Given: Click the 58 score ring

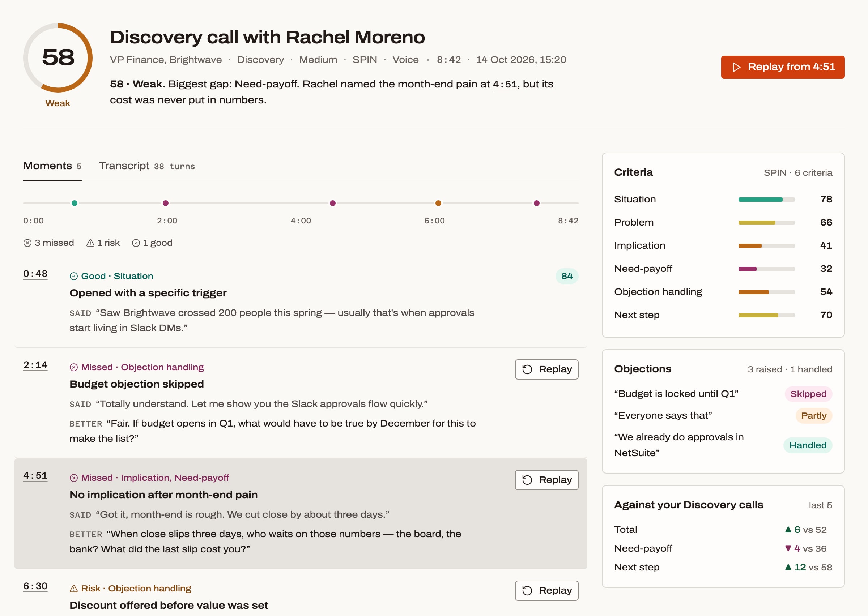Looking at the screenshot, I should [x=58, y=57].
